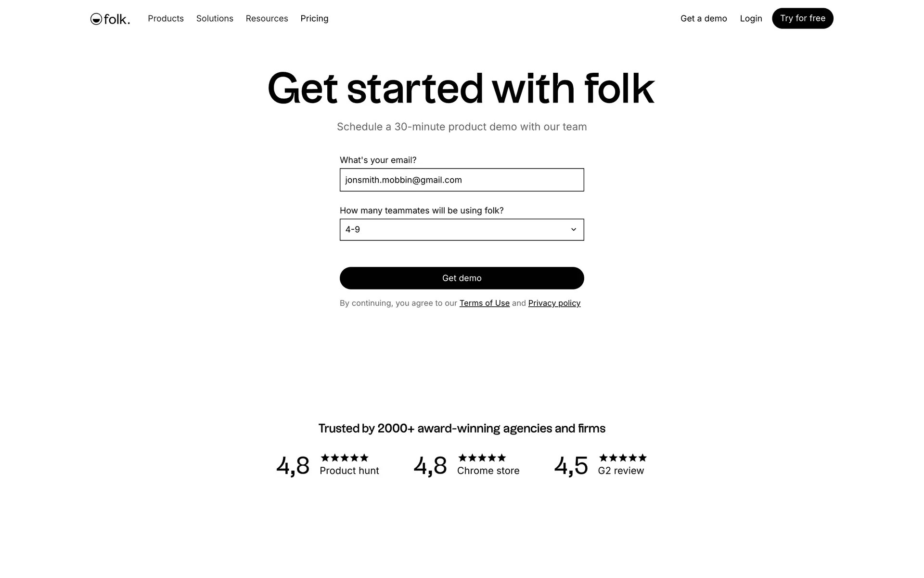
Task: Open the Terms of Use link
Action: [484, 303]
